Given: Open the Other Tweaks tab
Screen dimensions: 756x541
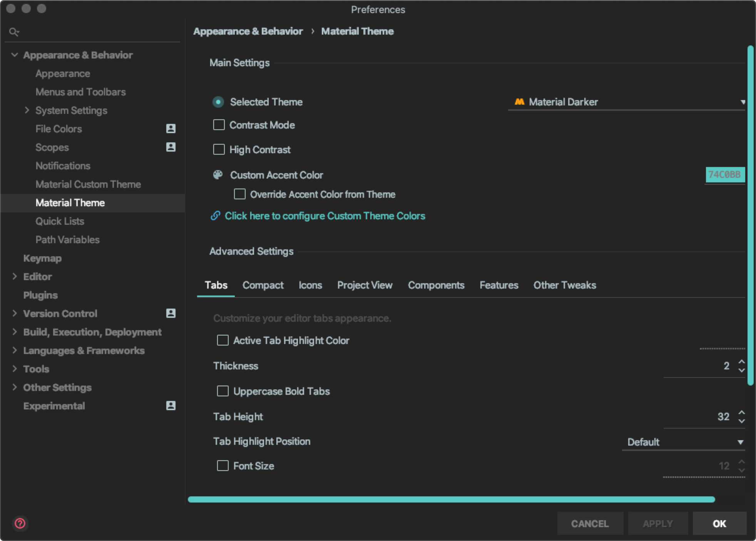Looking at the screenshot, I should (565, 285).
